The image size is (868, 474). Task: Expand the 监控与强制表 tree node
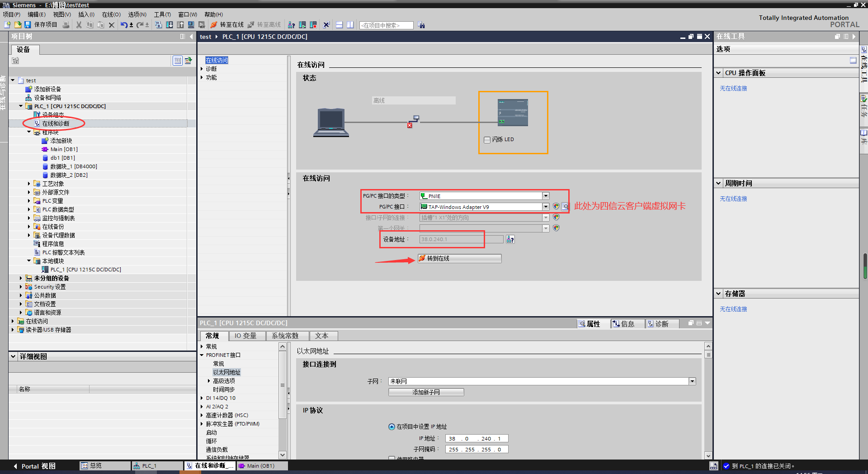click(x=29, y=218)
